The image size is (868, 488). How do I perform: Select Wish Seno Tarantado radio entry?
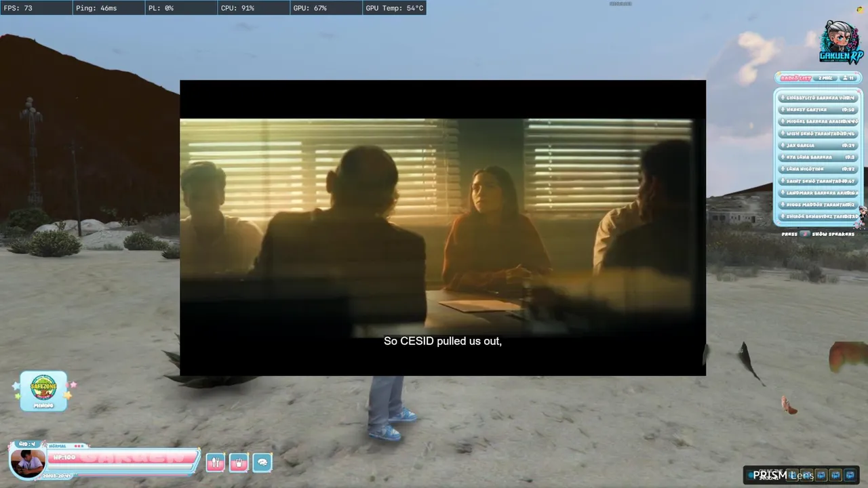[x=818, y=134]
